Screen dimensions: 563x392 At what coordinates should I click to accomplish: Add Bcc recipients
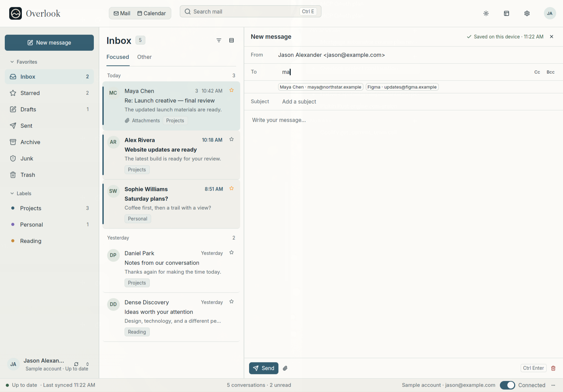pos(550,72)
